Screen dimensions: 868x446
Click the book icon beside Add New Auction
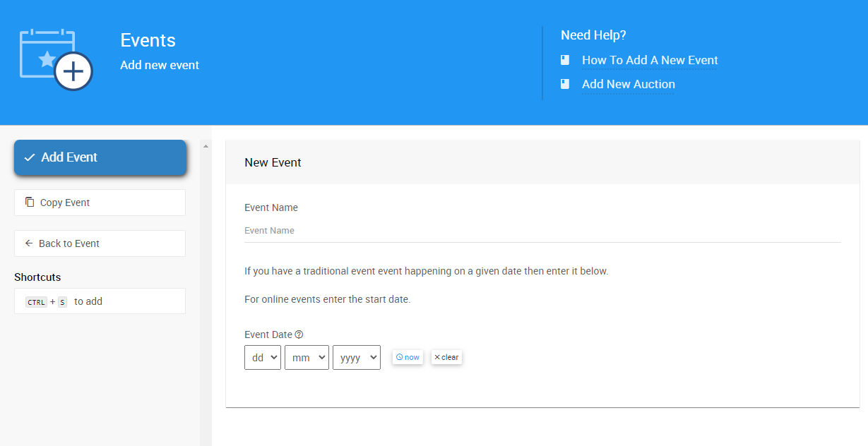pos(565,85)
